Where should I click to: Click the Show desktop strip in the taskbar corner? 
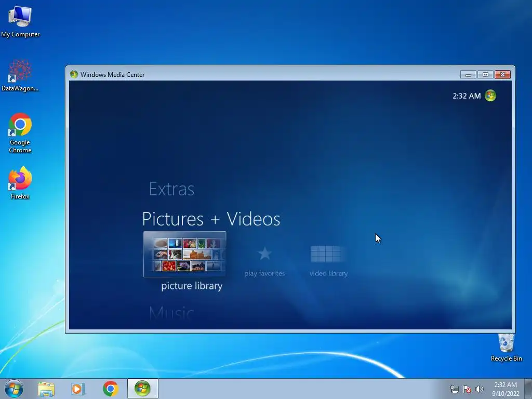528,389
